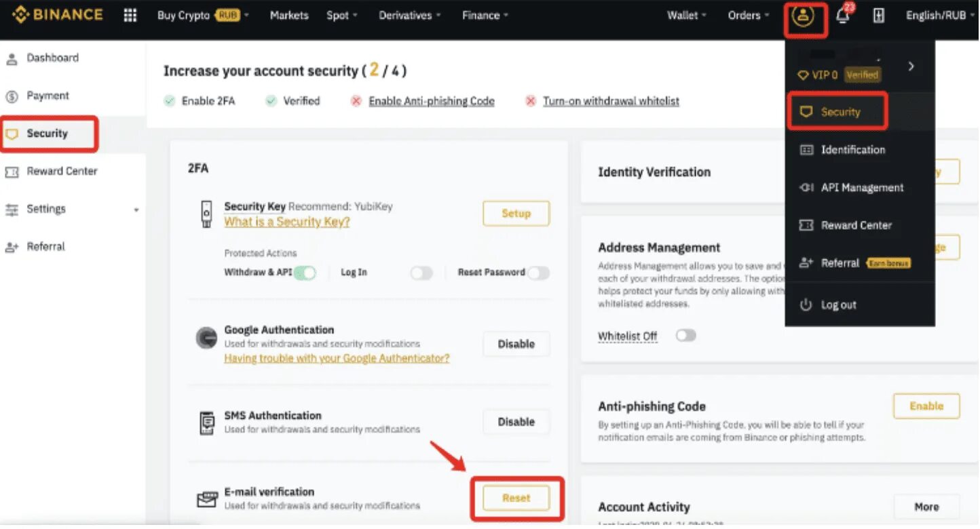Screen dimensions: 980x529
Task: Click the user profile icon in header
Action: pyautogui.click(x=804, y=16)
